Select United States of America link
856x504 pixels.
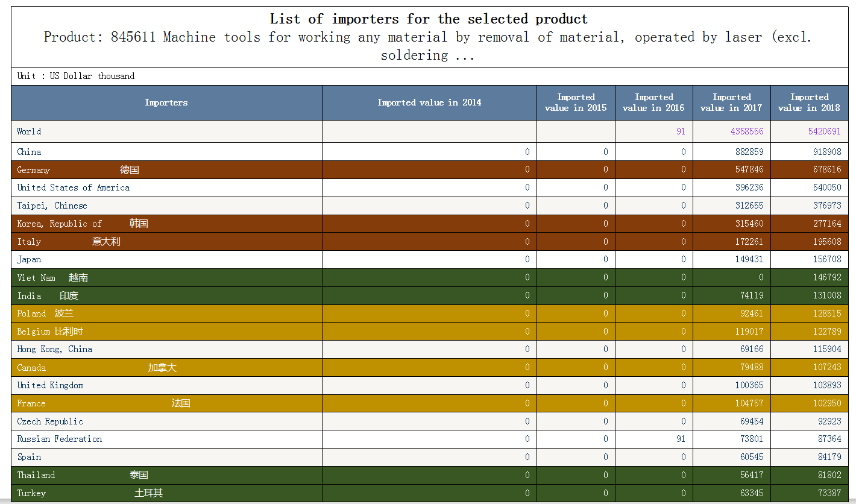coord(73,187)
